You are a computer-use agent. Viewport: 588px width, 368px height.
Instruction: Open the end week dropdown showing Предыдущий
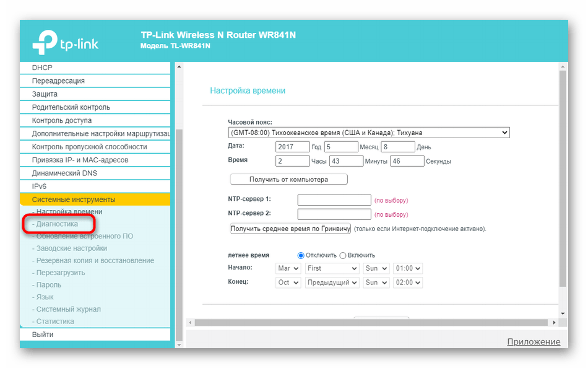(x=332, y=282)
